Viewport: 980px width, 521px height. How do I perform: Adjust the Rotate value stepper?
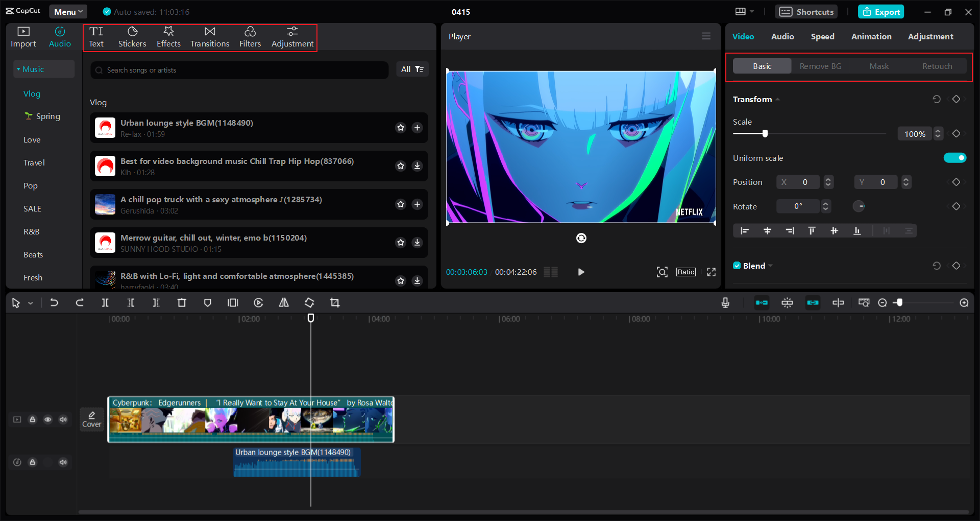click(x=825, y=206)
